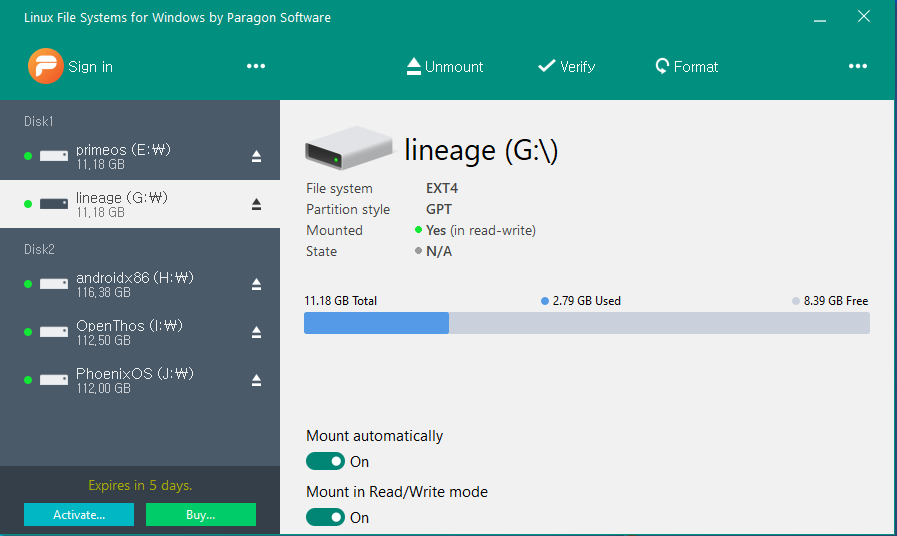Click the 'Yes (in read-write)' mounted status

click(481, 231)
